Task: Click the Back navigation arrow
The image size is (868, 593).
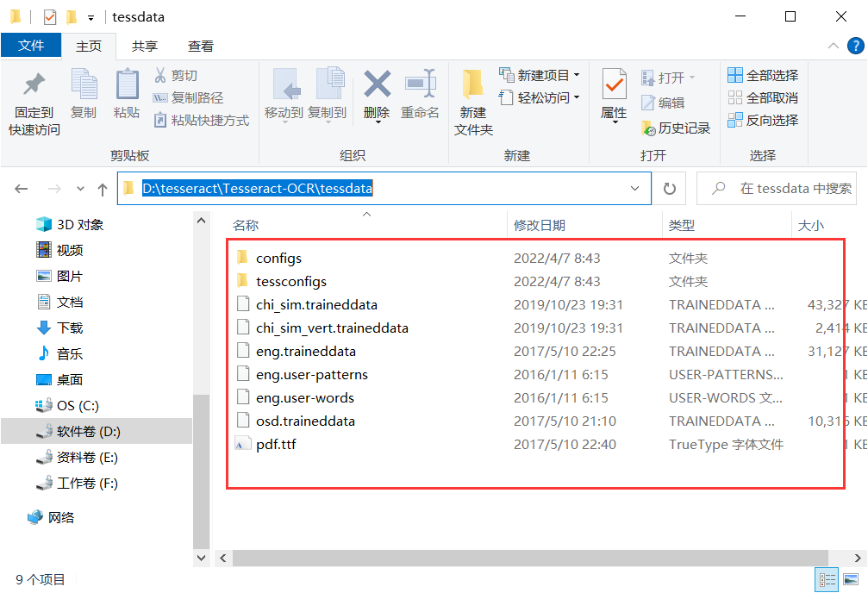Action: pos(21,189)
